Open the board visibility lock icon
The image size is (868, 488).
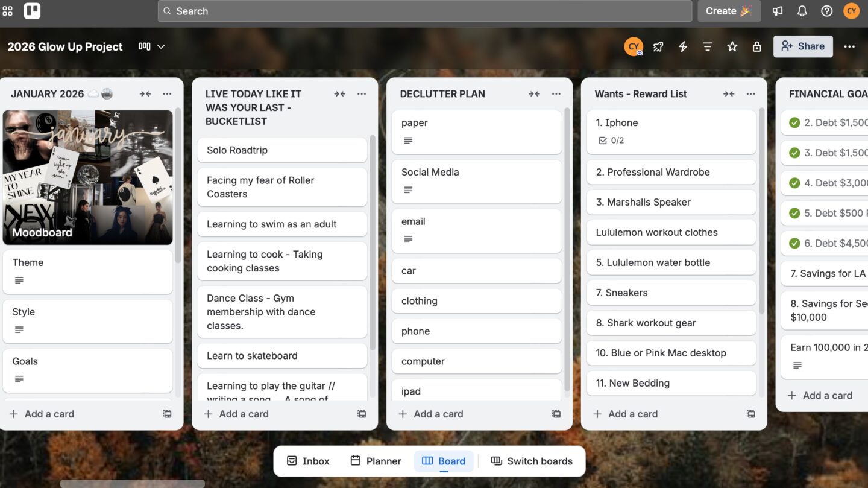point(756,46)
